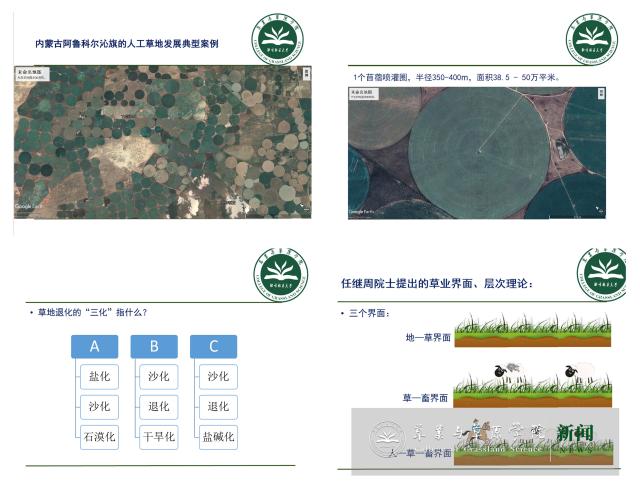Click the 干旱化 box under option B
Image resolution: width=640 pixels, height=489 pixels.
pyautogui.click(x=159, y=436)
